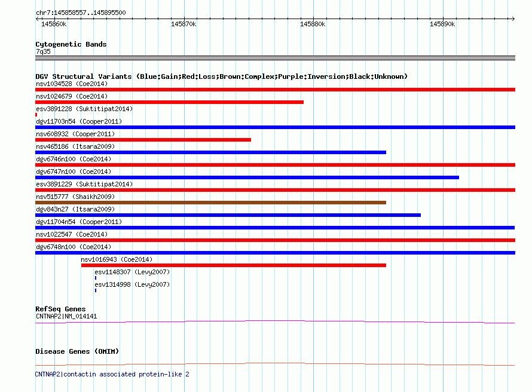The width and height of the screenshot is (532, 392).
Task: Select the red nsv1024679 loss bar
Action: click(x=169, y=102)
